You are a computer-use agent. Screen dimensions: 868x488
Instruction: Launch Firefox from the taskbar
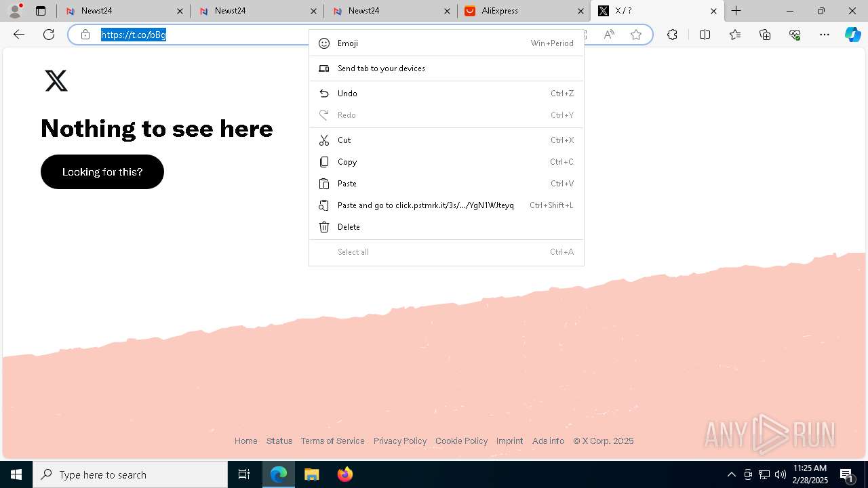[345, 474]
